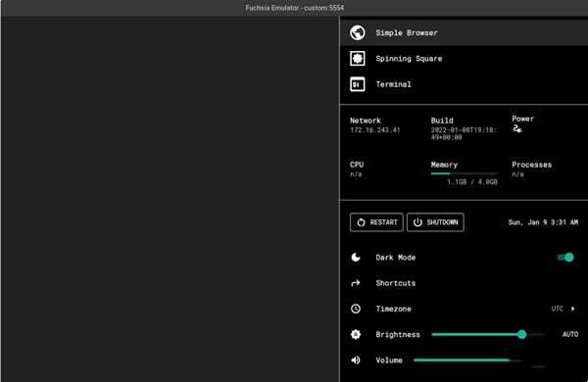Click the 1.1GB / 4.0GB memory text
Screen dimensions: 588x382
coord(471,182)
